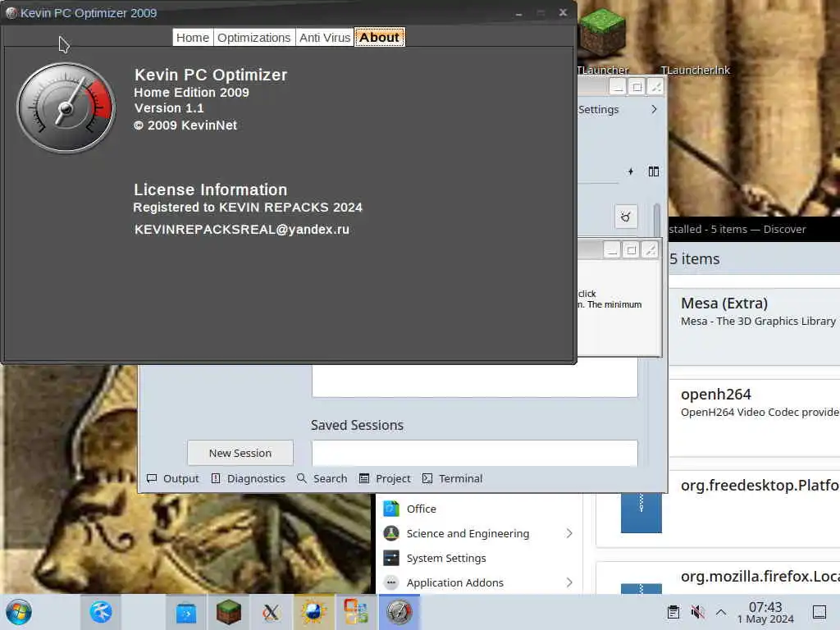Click the Application Addons ellipsis icon
This screenshot has width=840, height=630.
pyautogui.click(x=391, y=582)
